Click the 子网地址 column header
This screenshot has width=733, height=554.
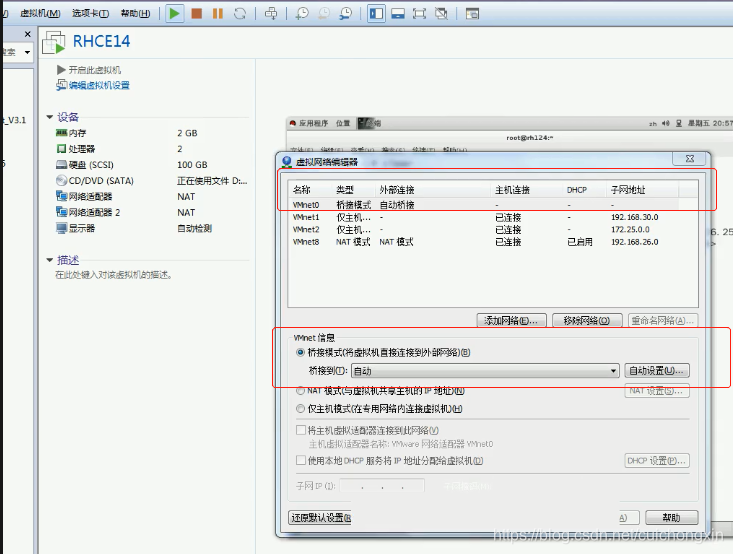tap(643, 190)
